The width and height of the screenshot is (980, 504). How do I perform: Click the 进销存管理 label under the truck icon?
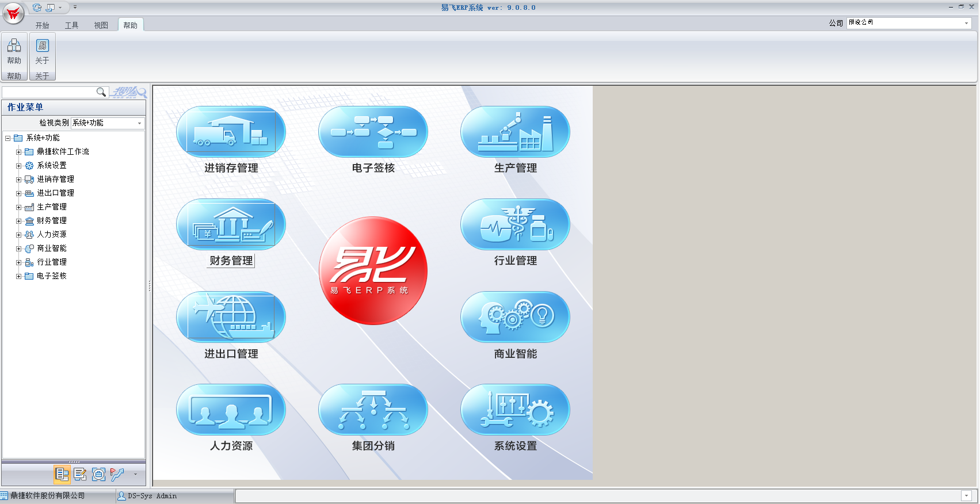coord(231,168)
